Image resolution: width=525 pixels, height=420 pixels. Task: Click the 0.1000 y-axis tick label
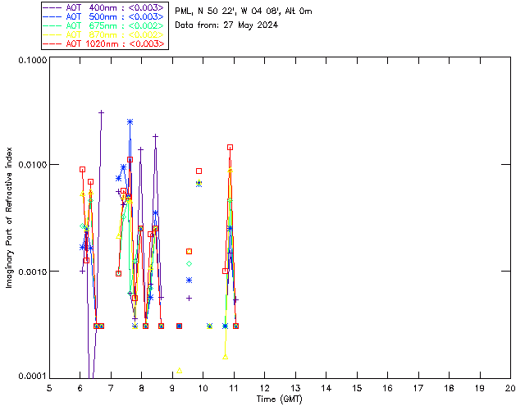tap(30, 61)
